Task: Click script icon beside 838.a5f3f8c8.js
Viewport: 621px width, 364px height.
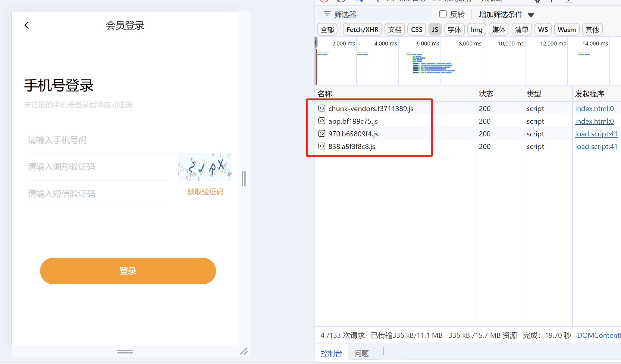Action: pyautogui.click(x=322, y=146)
